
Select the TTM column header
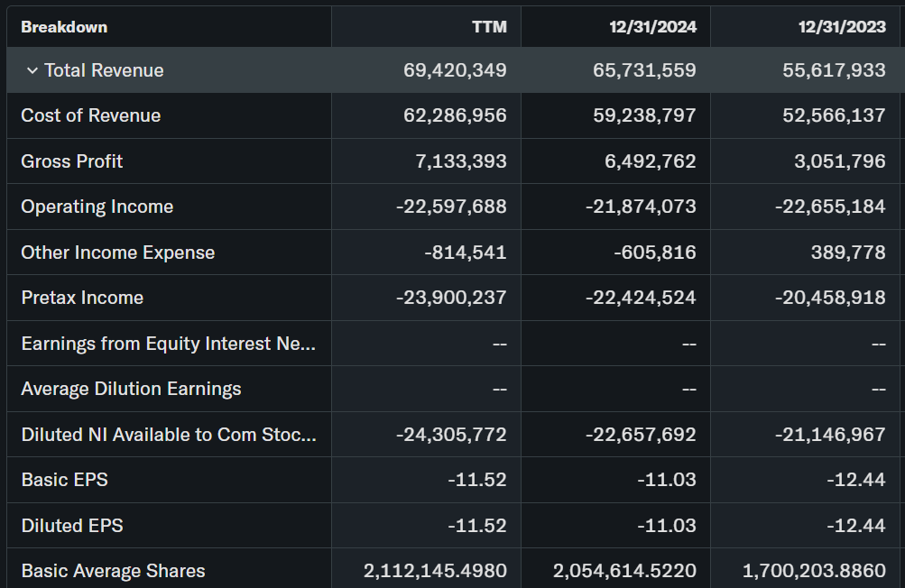pos(489,27)
